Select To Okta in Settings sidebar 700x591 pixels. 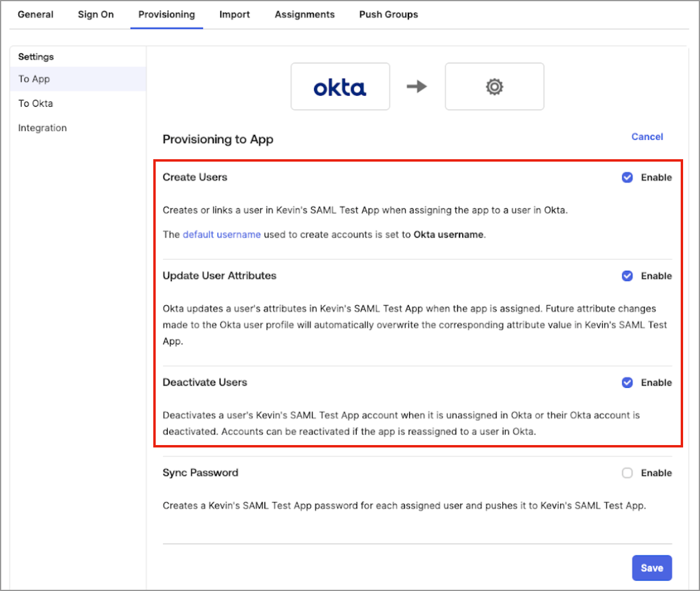(x=78, y=104)
